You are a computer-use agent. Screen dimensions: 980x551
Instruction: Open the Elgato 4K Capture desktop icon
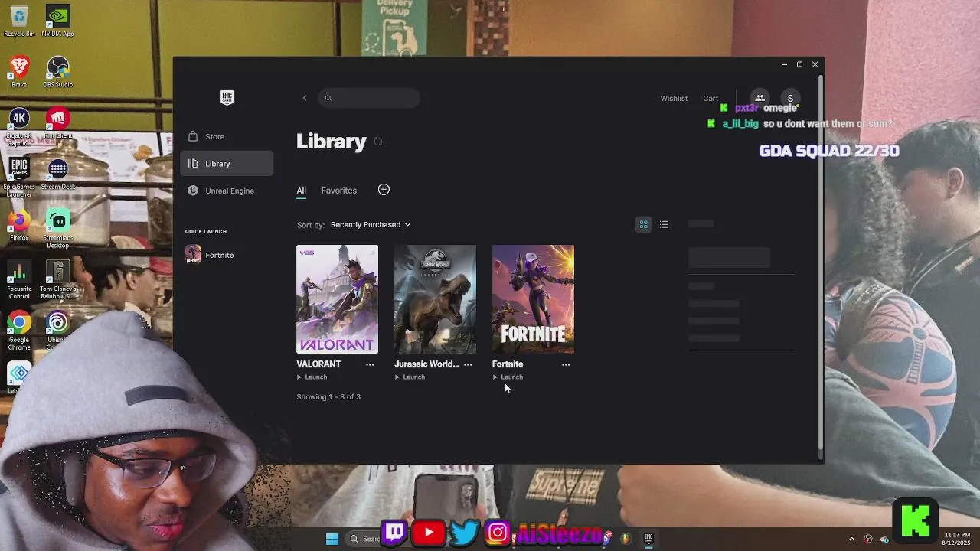pos(19,127)
